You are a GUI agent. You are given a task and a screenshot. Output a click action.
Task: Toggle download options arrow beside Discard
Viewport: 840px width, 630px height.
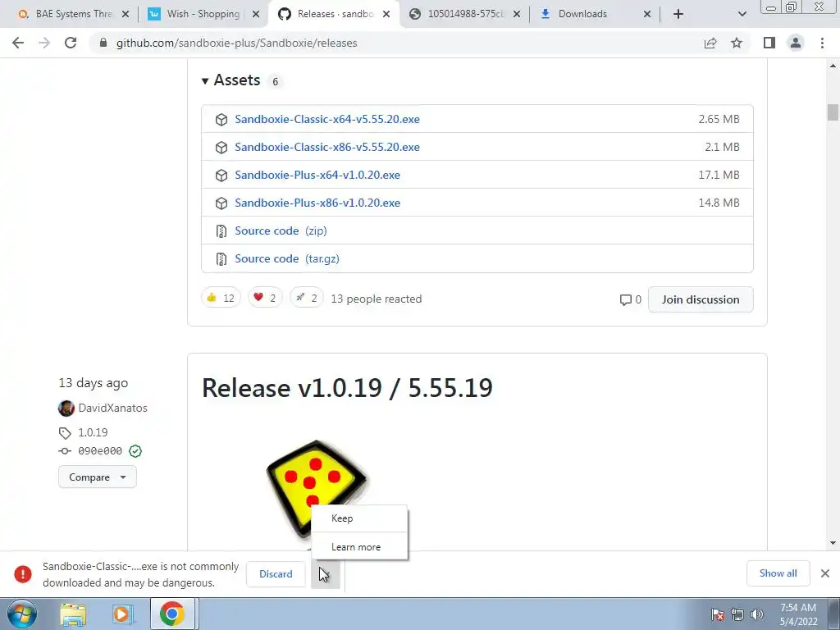tap(325, 574)
